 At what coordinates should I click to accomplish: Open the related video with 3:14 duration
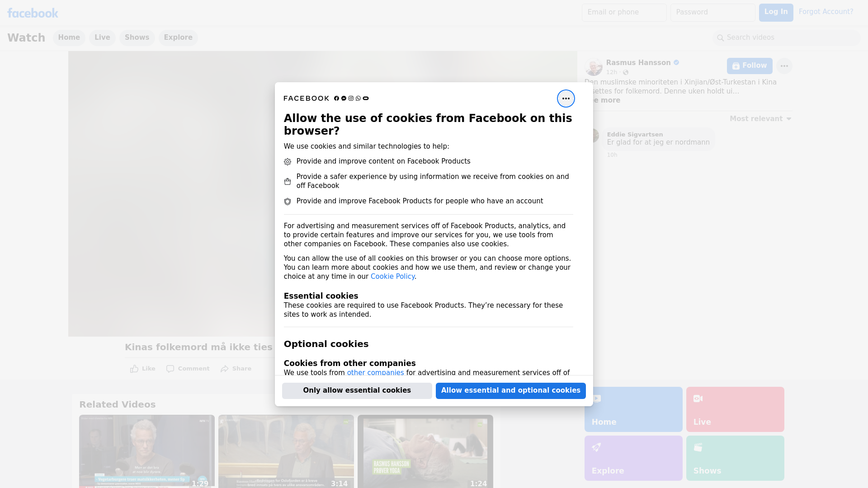[x=286, y=451]
